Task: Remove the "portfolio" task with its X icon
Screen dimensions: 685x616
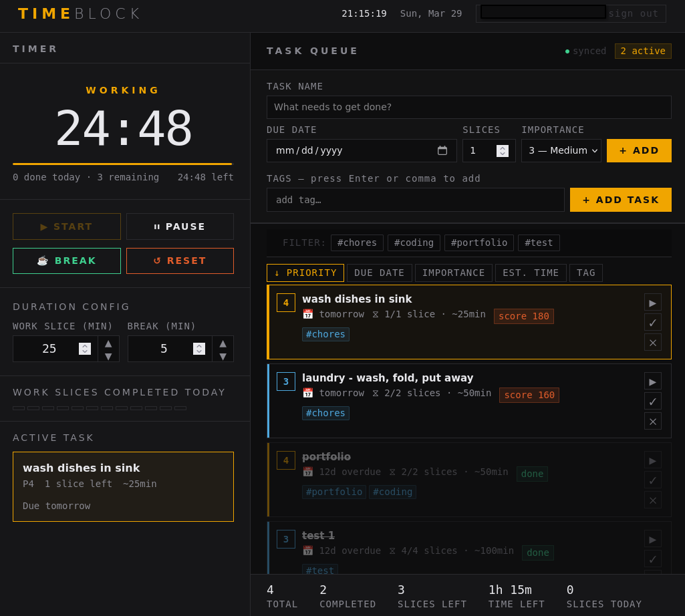Action: coord(652,500)
